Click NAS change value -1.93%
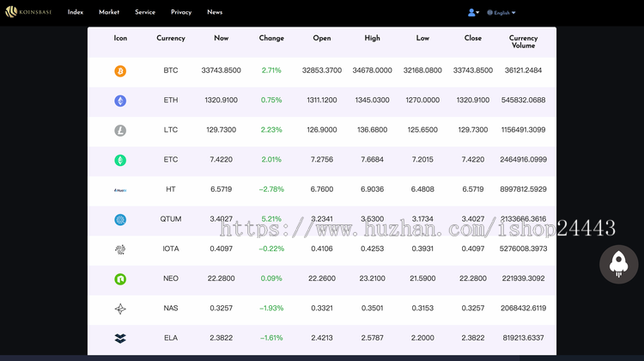This screenshot has height=361, width=644. click(x=271, y=308)
